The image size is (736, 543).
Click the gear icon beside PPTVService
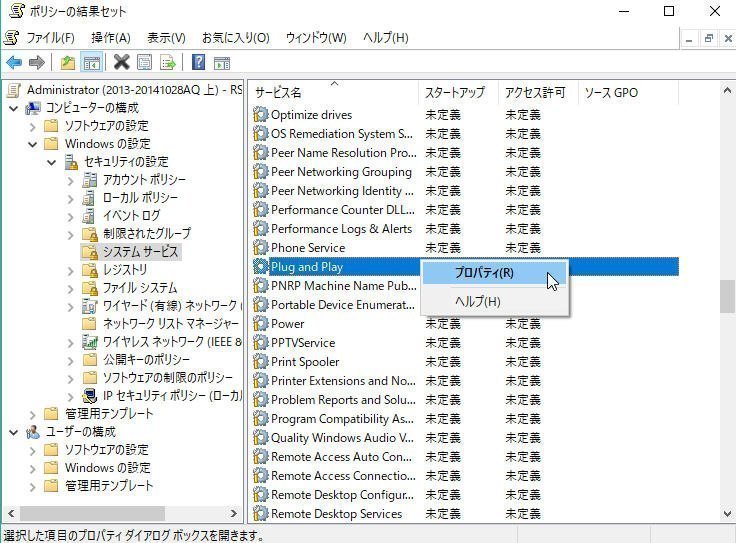[260, 343]
